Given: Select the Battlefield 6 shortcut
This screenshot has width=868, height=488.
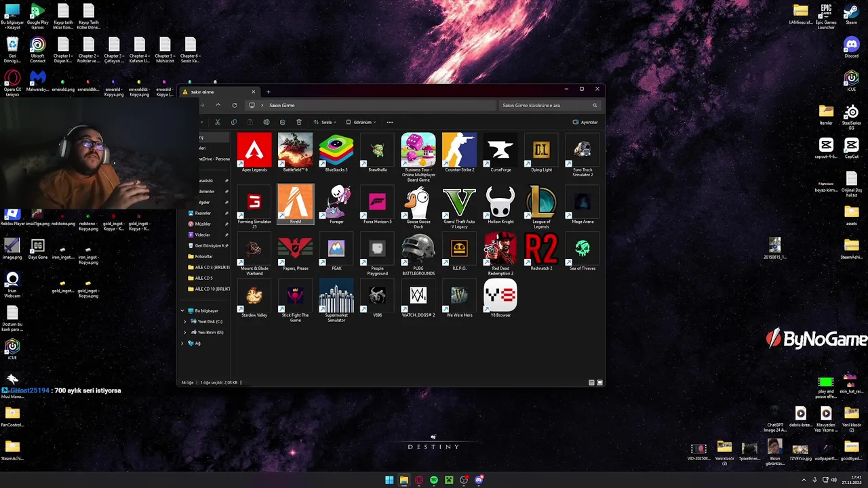Looking at the screenshot, I should tap(295, 153).
